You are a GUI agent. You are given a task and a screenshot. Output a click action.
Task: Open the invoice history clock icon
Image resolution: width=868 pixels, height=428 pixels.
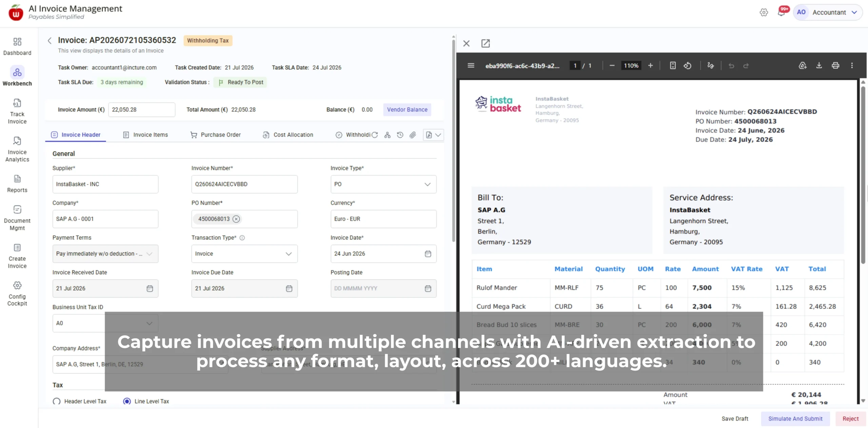400,135
